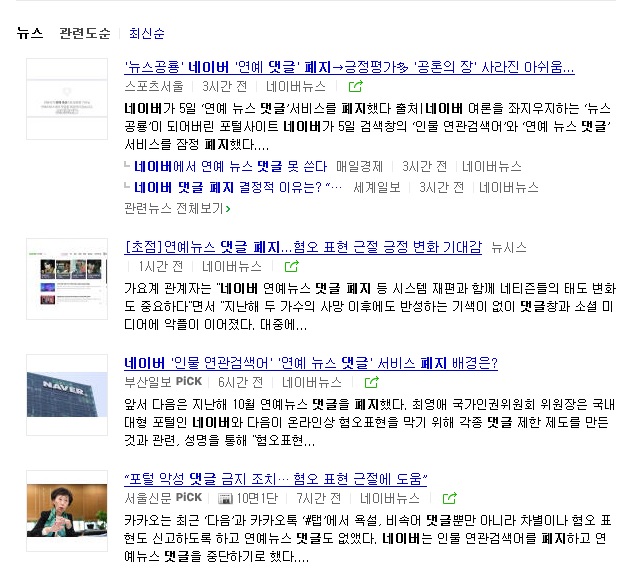Open 네이버뉴스 link for 서울신문 article
Image resolution: width=636 pixels, height=578 pixels.
pyautogui.click(x=389, y=498)
